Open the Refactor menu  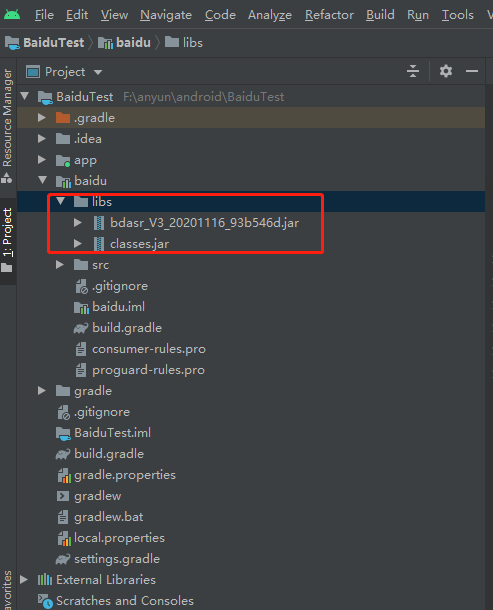tap(329, 15)
